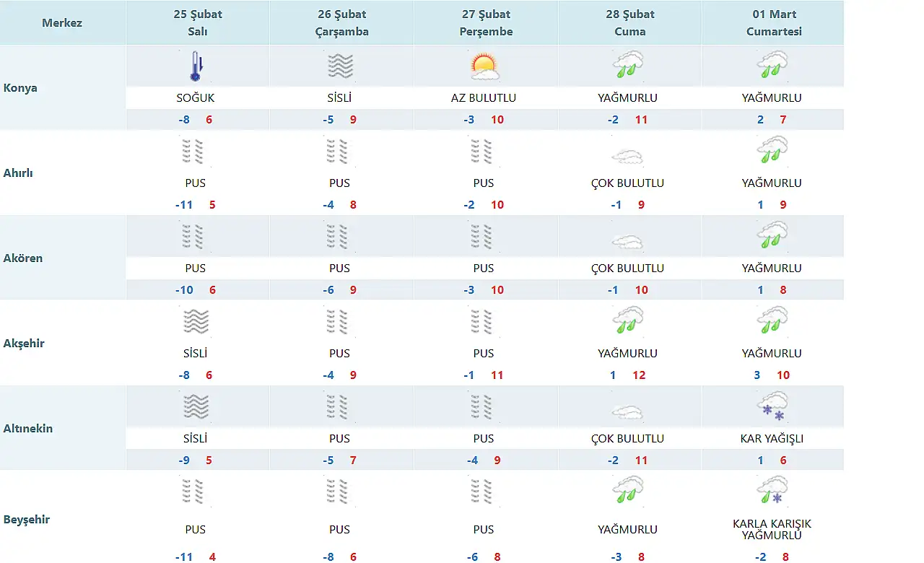Select the 25 Şubat Salı column header
924x563 pixels.
[198, 23]
